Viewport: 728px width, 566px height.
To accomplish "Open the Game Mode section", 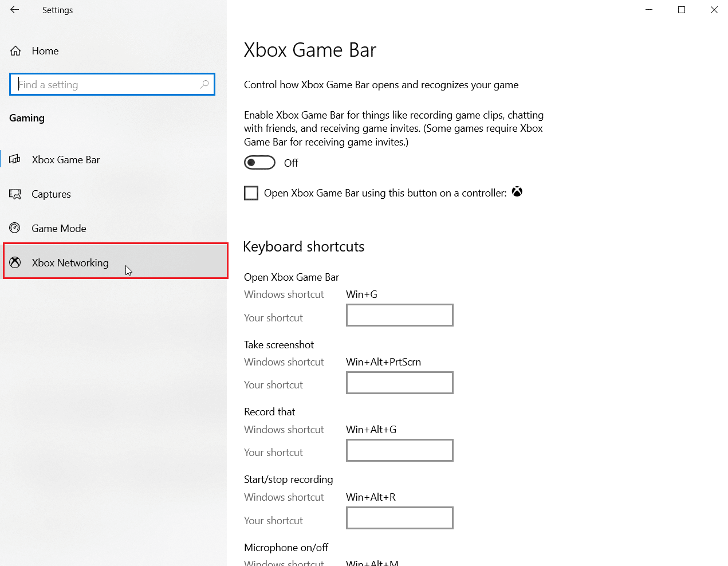I will coord(113,229).
